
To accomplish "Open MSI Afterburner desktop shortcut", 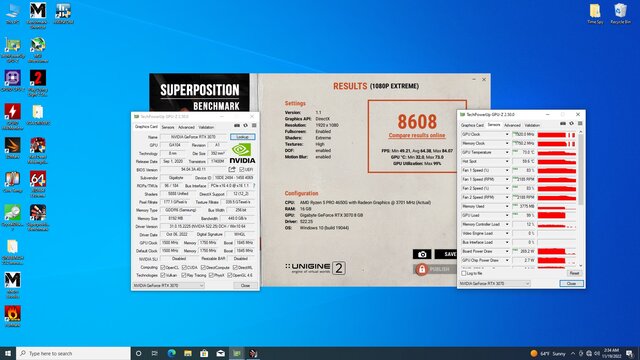I will [38, 50].
